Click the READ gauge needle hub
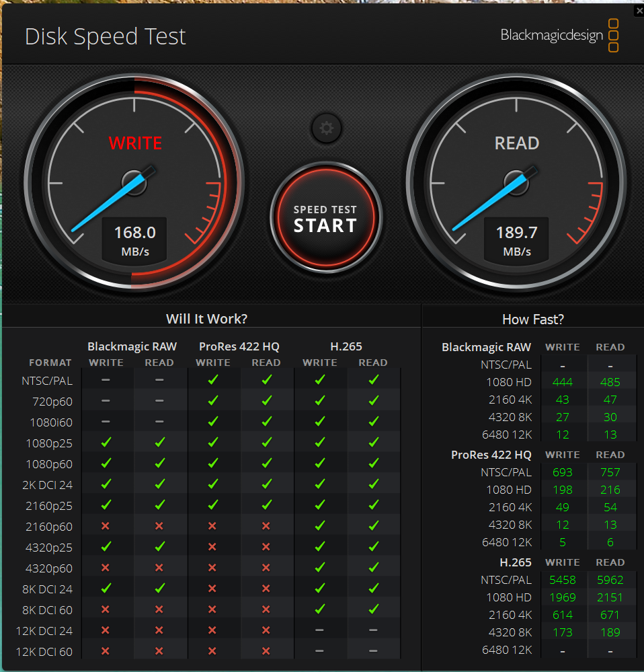Image resolution: width=644 pixels, height=672 pixels. point(516,183)
